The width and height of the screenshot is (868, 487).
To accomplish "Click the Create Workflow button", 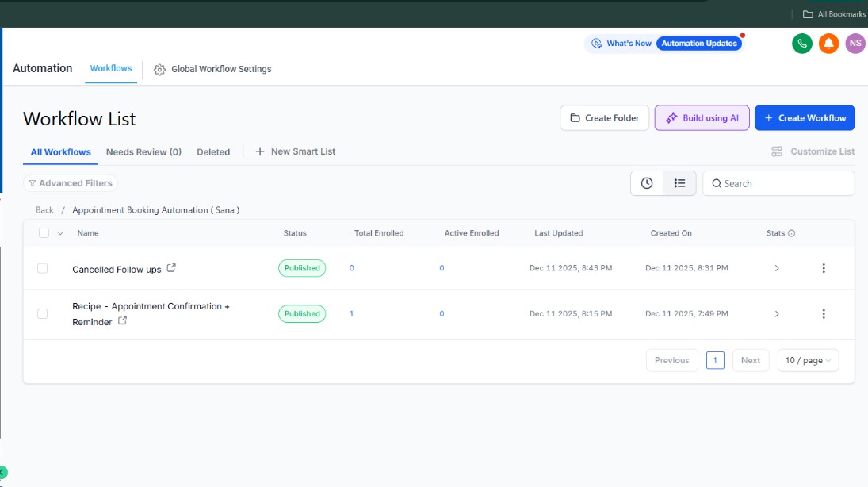I will [805, 118].
